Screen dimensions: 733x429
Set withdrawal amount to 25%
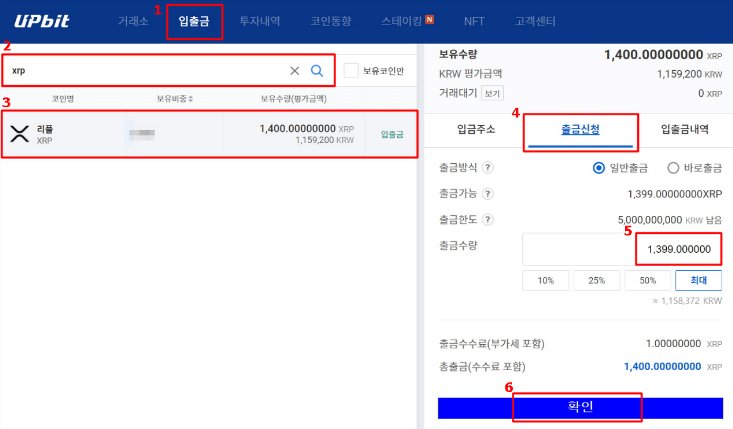pyautogui.click(x=596, y=280)
